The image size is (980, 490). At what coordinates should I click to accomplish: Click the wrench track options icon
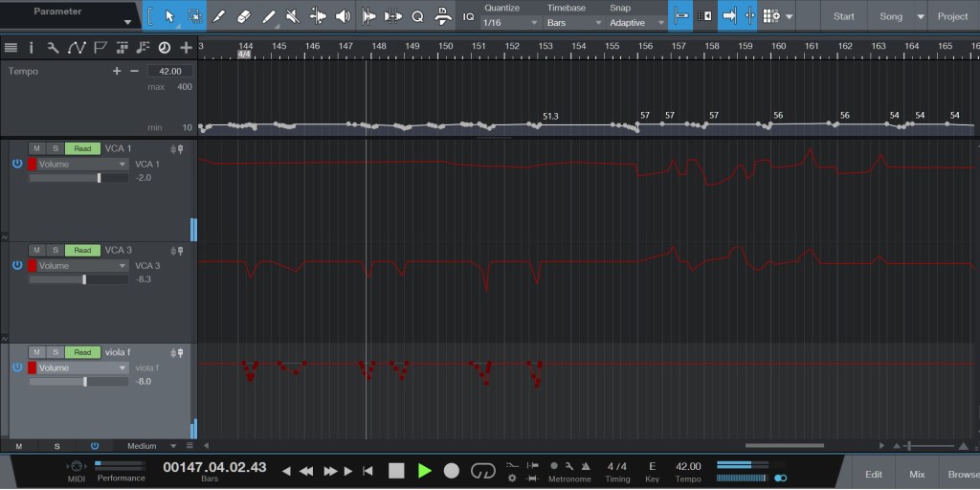51,47
